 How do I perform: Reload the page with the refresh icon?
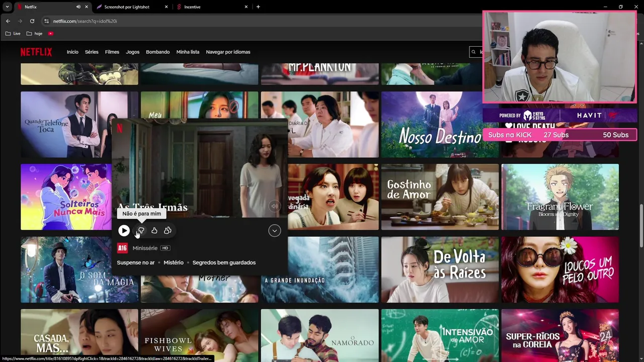coord(32,21)
